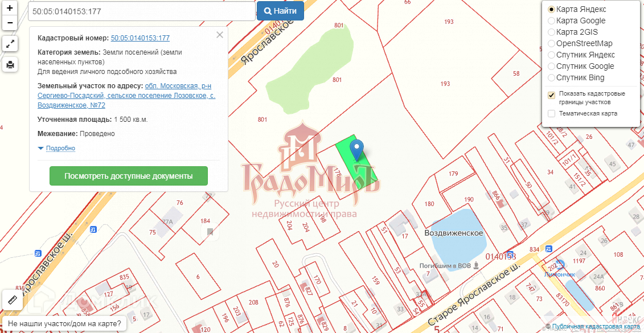Uncheck Показать кадастровые границы участков
Viewport: 644px width, 333px height.
[552, 95]
